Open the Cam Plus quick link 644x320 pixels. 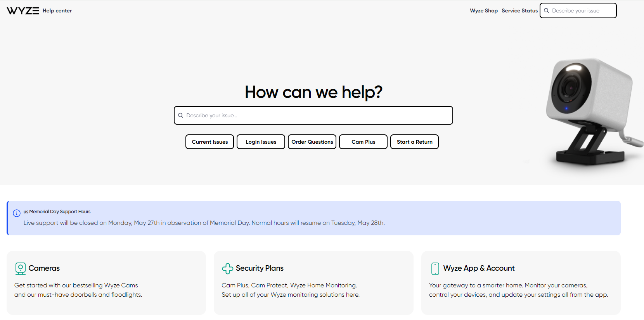pos(363,142)
